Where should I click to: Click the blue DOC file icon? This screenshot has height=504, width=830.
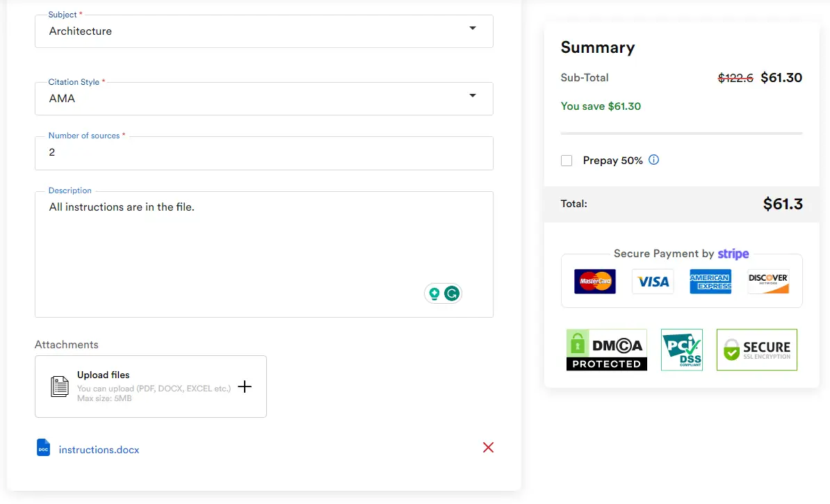(43, 448)
